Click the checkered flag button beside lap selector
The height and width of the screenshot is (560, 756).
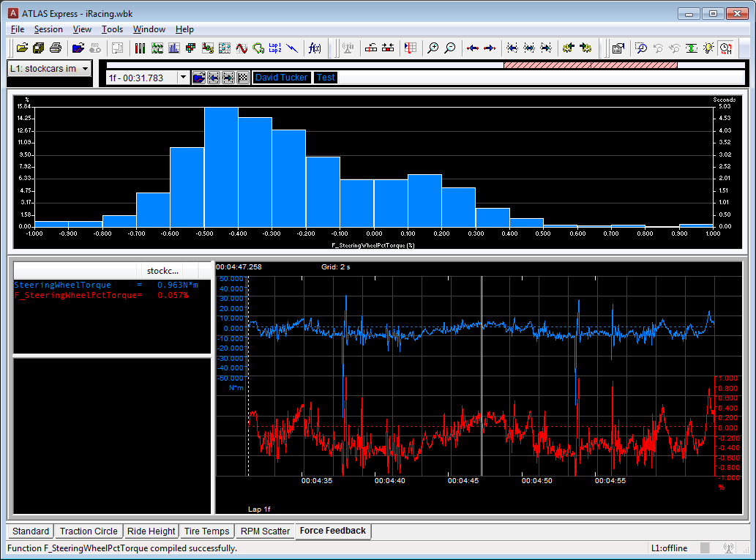pyautogui.click(x=243, y=78)
